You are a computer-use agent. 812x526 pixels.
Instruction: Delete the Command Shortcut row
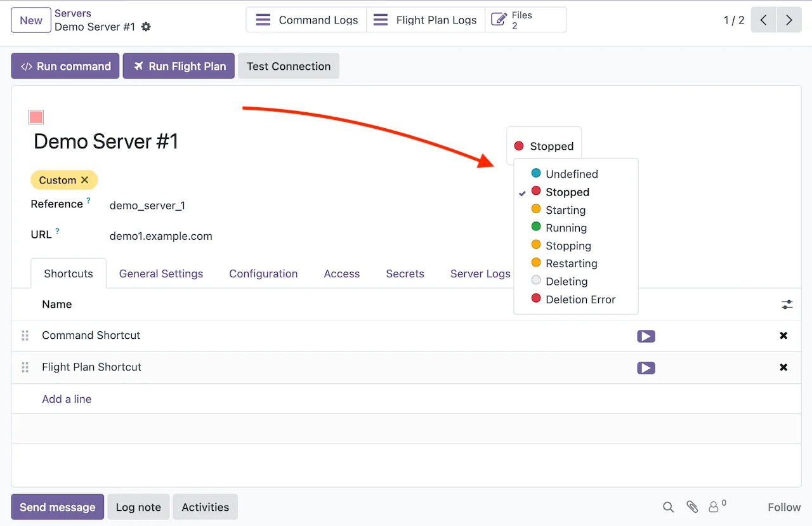coord(783,336)
